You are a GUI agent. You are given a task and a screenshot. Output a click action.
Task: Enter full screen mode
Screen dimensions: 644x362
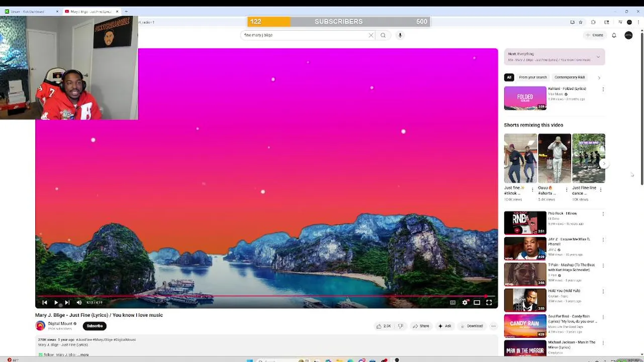click(489, 302)
